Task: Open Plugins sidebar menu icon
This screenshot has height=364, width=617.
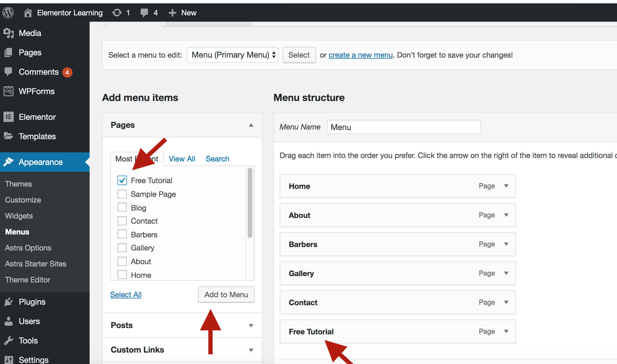Action: click(x=9, y=302)
